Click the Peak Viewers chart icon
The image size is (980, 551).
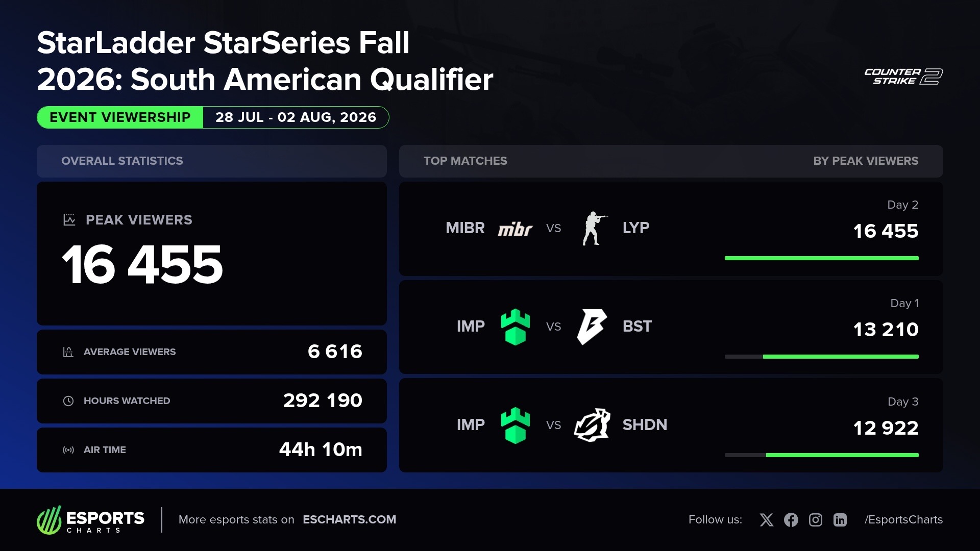click(x=69, y=220)
